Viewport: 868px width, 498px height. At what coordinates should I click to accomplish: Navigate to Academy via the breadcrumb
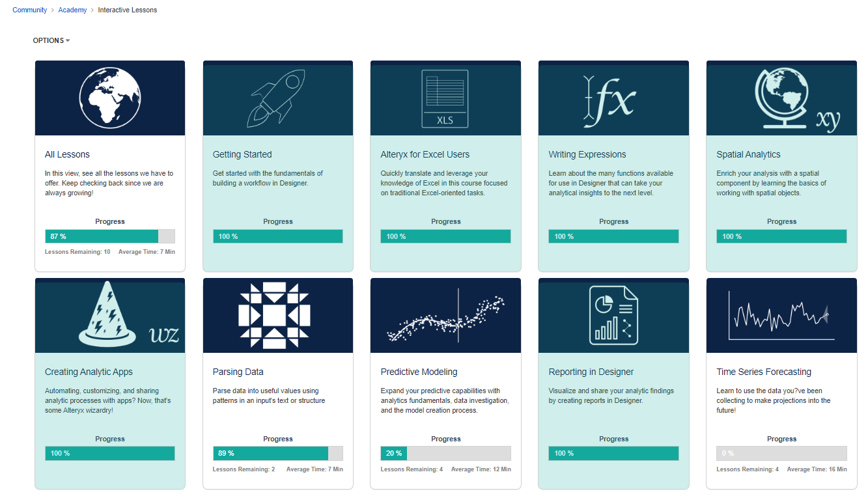72,9
